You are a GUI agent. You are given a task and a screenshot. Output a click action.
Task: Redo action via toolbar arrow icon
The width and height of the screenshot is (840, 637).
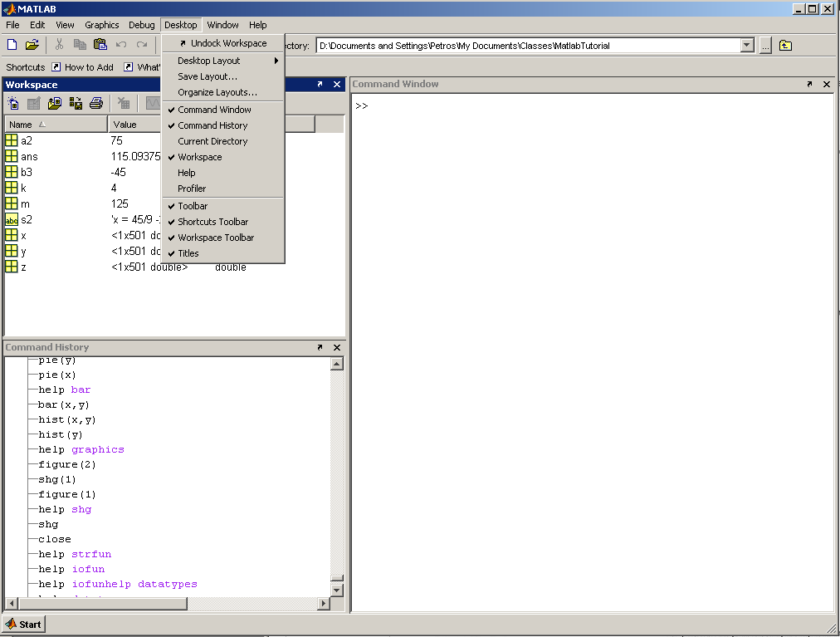tap(141, 45)
